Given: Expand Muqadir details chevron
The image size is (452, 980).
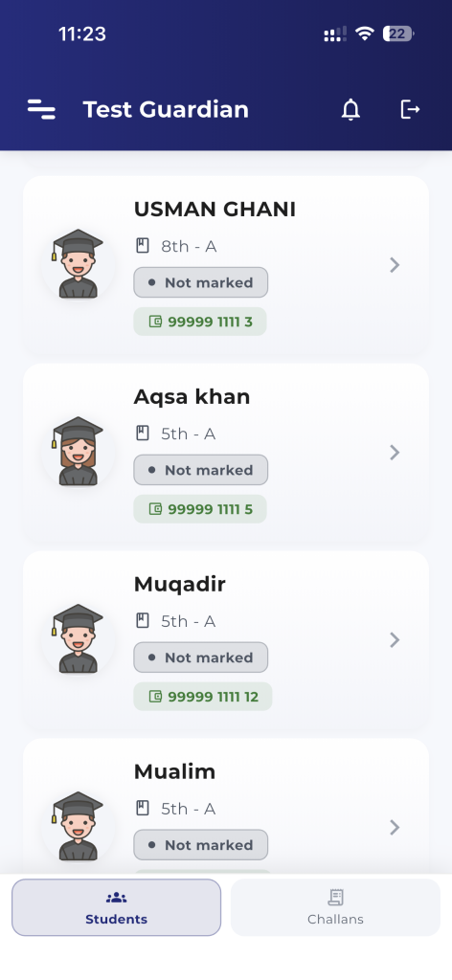Looking at the screenshot, I should (x=395, y=640).
